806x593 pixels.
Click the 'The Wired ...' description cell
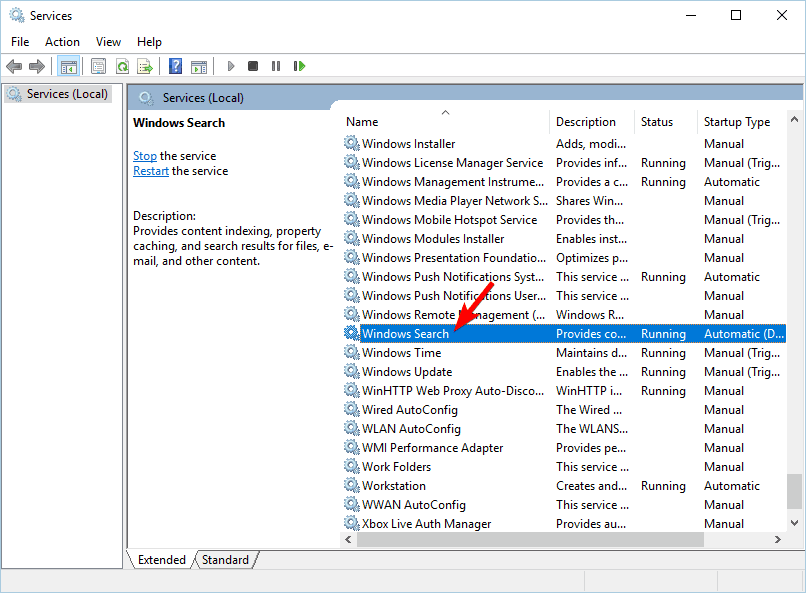[x=589, y=410]
